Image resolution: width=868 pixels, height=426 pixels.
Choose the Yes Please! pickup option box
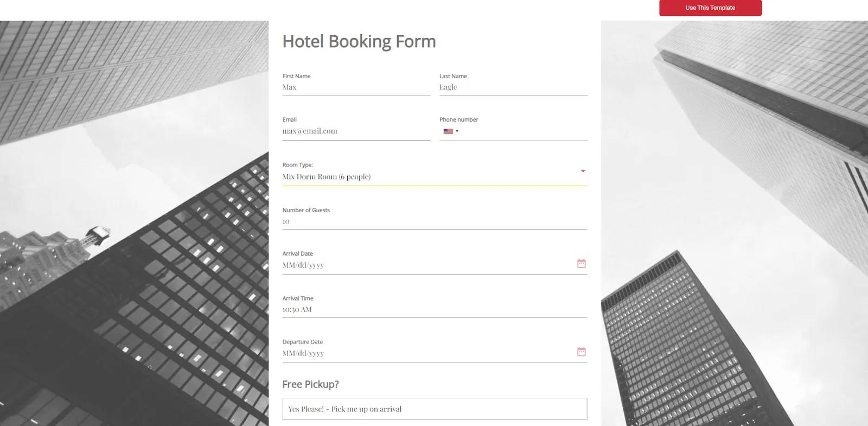[x=434, y=409]
